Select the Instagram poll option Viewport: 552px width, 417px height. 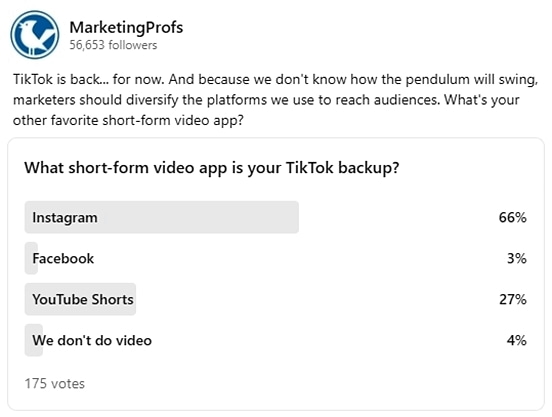[276, 217]
